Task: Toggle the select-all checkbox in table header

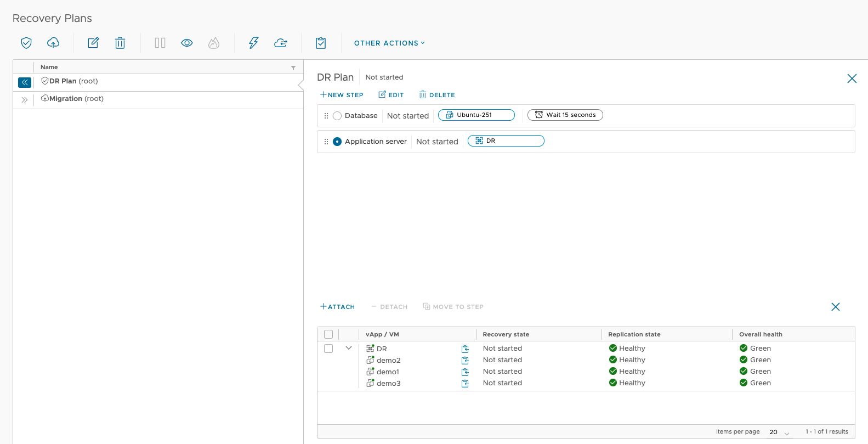Action: [x=328, y=334]
